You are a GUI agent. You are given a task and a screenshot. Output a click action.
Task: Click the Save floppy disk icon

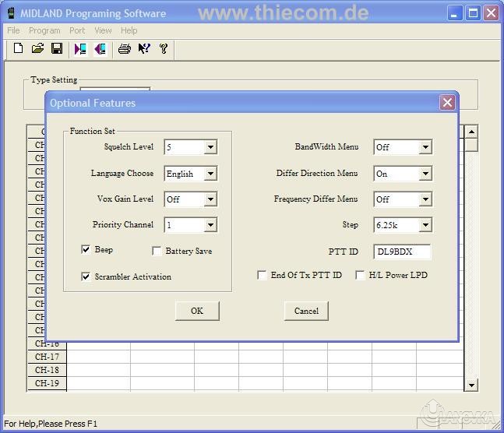[x=57, y=49]
